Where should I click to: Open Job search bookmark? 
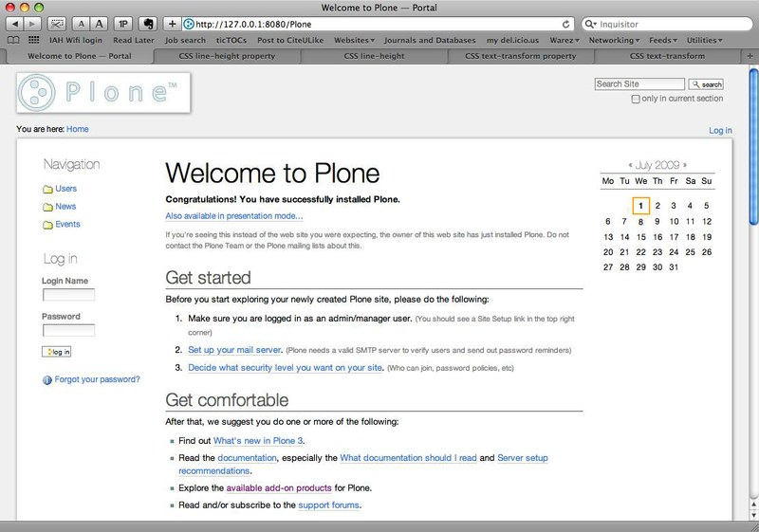(x=185, y=40)
